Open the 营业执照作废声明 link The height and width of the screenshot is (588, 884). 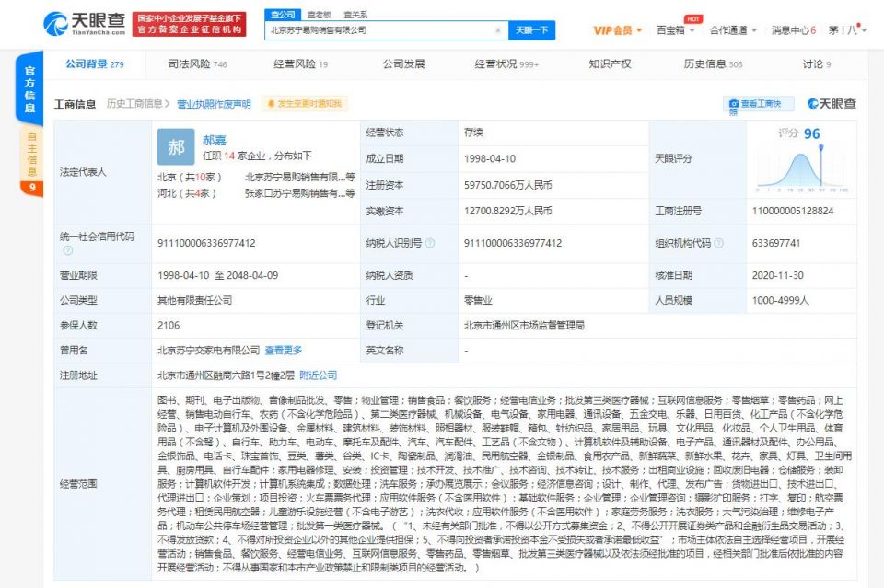(x=214, y=104)
